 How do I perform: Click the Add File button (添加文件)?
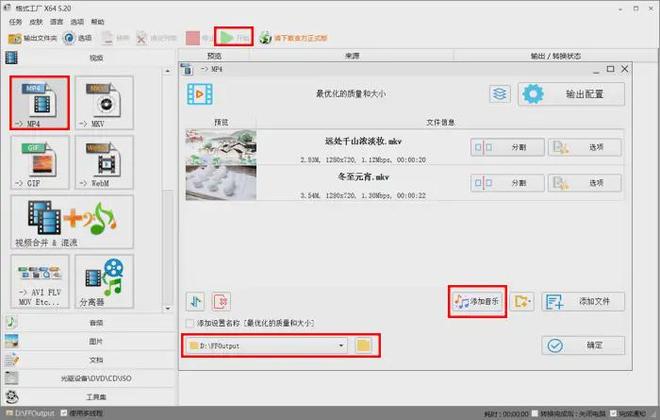click(x=583, y=301)
